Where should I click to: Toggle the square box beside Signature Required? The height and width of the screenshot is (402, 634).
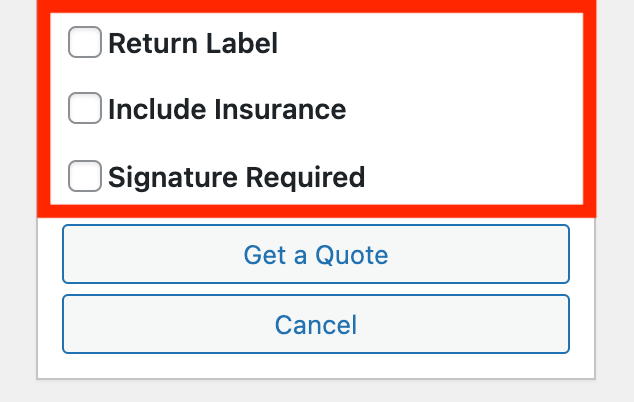pos(85,177)
